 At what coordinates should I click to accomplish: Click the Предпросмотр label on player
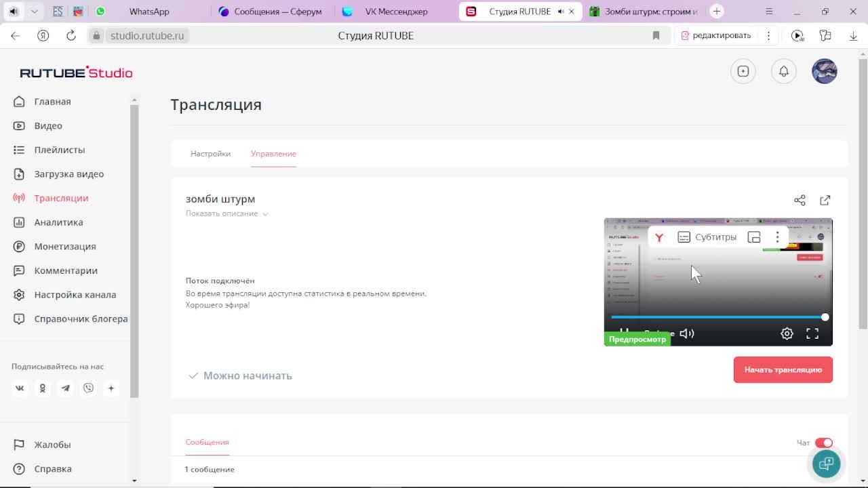[637, 340]
